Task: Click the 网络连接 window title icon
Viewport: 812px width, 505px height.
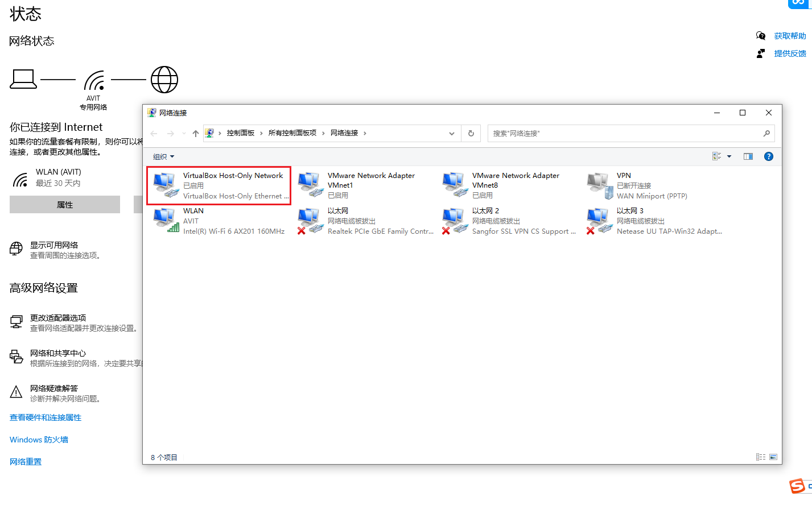Action: tap(152, 113)
